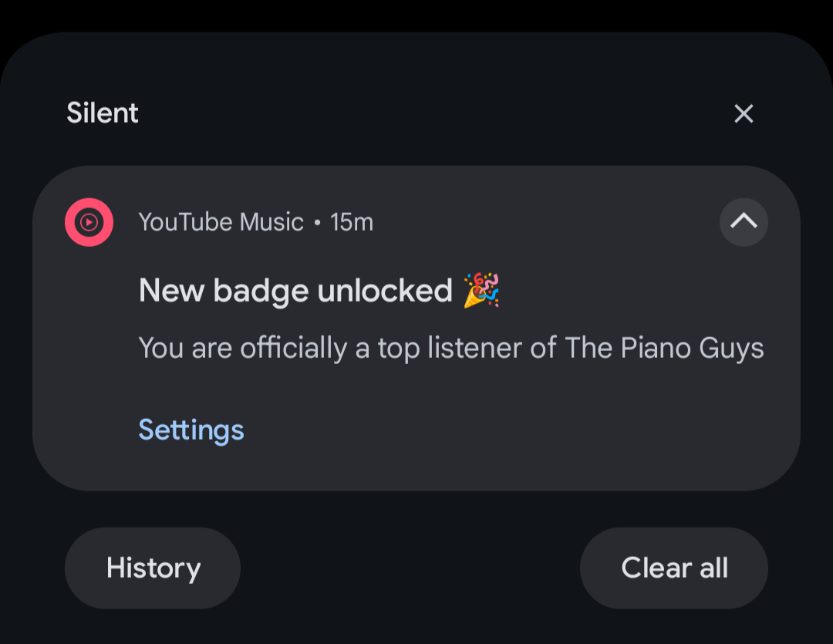Click the 15m timestamp
Image resolution: width=833 pixels, height=644 pixels.
click(x=352, y=222)
